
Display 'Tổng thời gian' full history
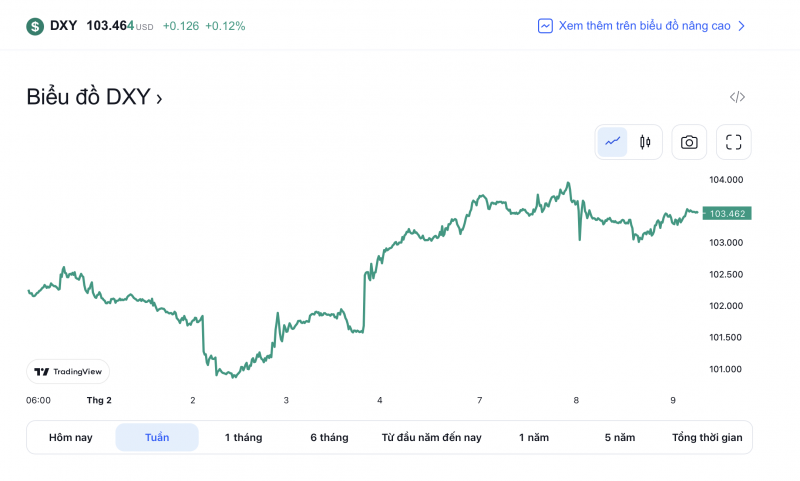click(707, 437)
